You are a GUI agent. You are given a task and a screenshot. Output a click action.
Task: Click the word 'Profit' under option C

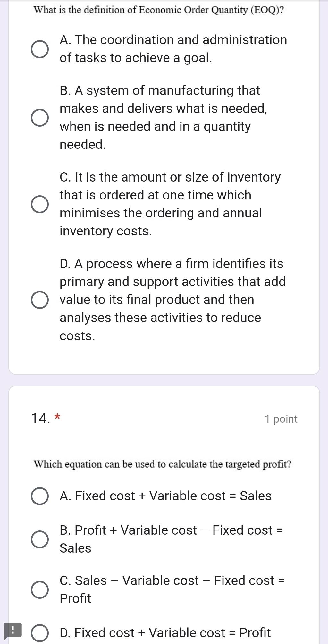(75, 598)
